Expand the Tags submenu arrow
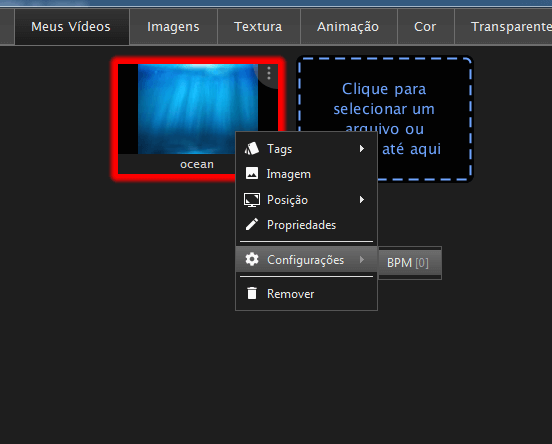552x444 pixels. [x=362, y=149]
